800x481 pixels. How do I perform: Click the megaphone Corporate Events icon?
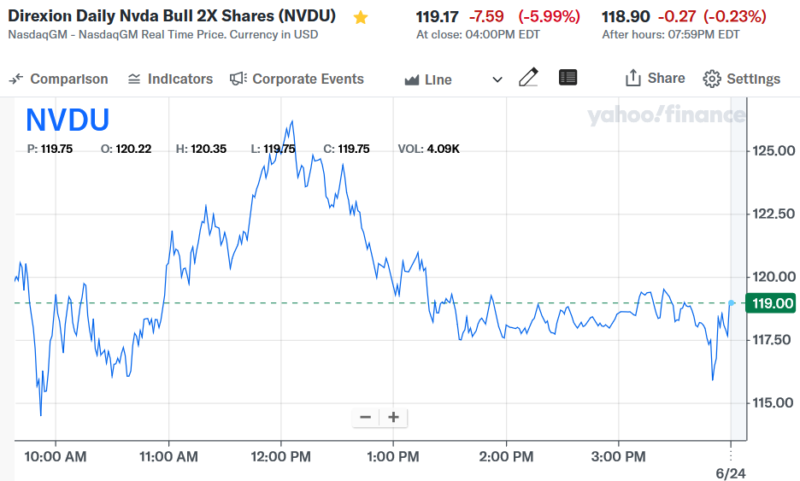238,79
